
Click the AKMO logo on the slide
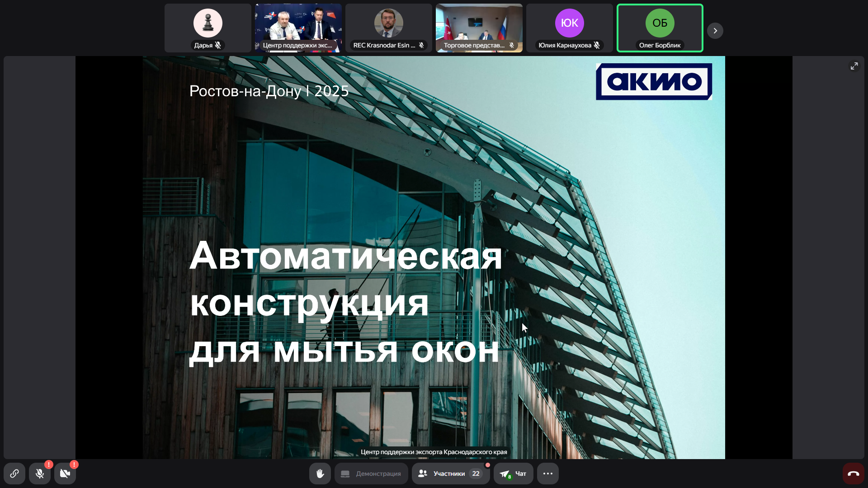pos(654,82)
